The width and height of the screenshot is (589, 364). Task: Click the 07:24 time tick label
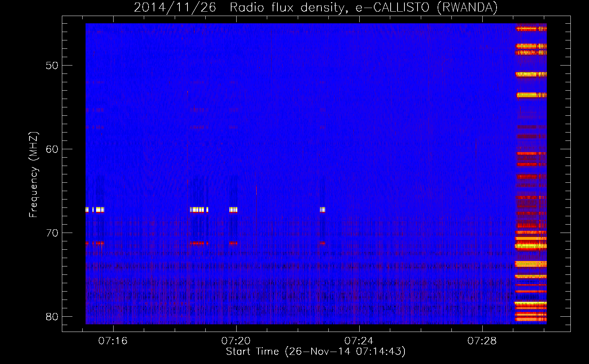(359, 341)
